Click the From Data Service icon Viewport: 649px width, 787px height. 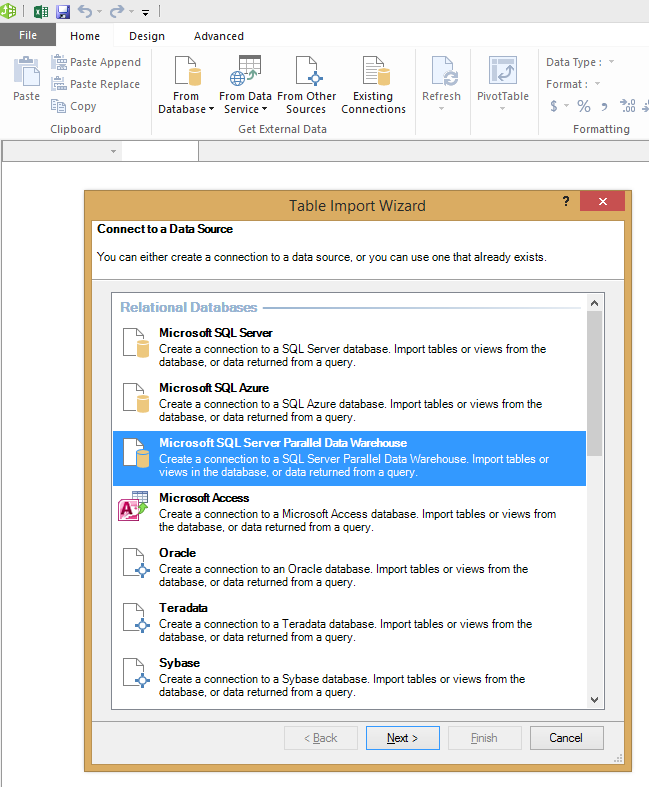[245, 73]
